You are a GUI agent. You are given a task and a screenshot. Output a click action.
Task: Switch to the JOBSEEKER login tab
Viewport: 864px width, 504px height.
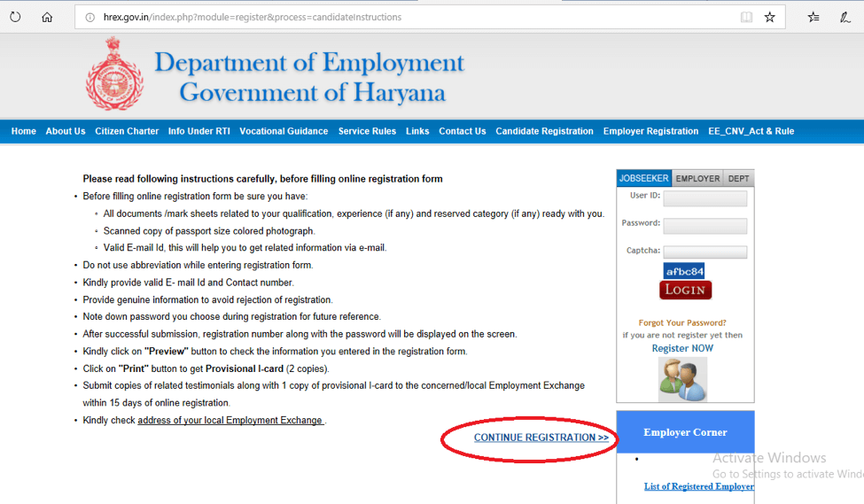click(643, 178)
